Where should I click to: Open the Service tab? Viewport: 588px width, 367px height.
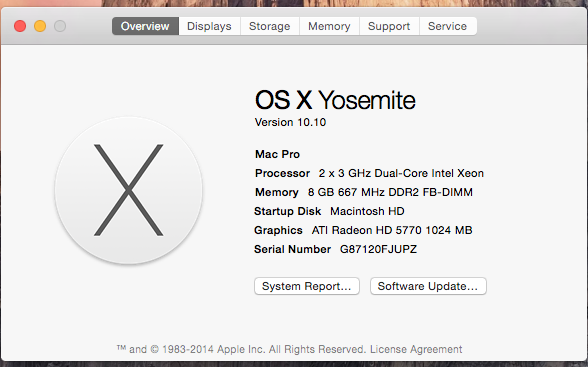[x=448, y=26]
